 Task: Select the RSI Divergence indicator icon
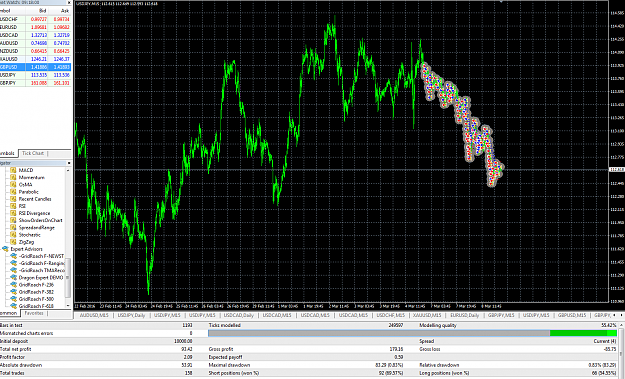pyautogui.click(x=13, y=213)
